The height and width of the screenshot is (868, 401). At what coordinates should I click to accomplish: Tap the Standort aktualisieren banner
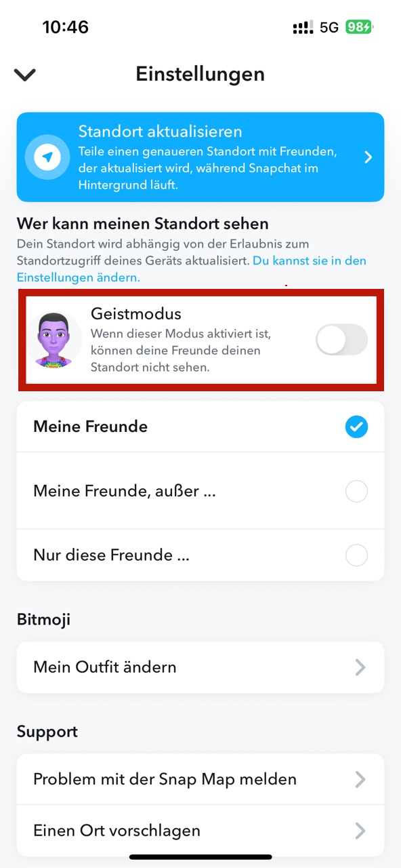click(x=200, y=157)
